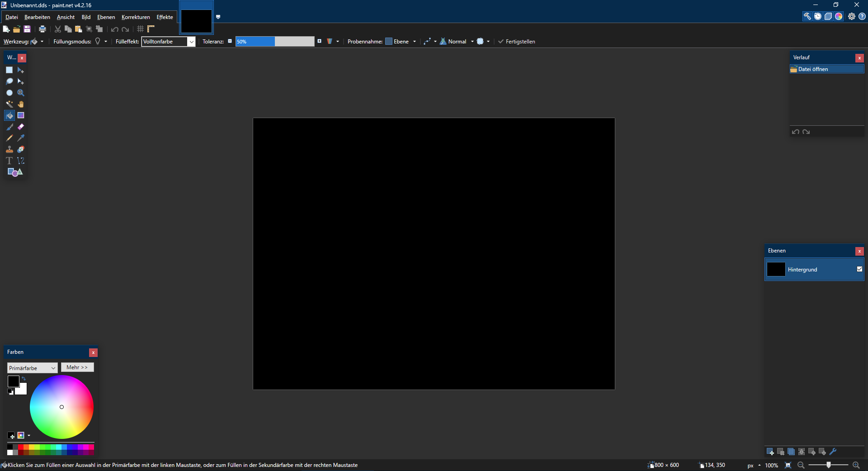Pick the Eraser tool
868x471 pixels.
tap(21, 127)
